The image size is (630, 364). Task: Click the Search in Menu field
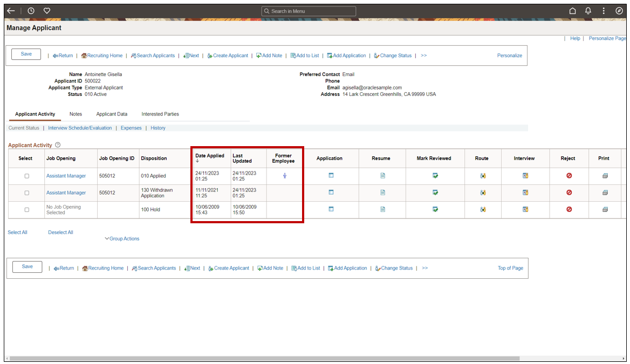click(309, 11)
